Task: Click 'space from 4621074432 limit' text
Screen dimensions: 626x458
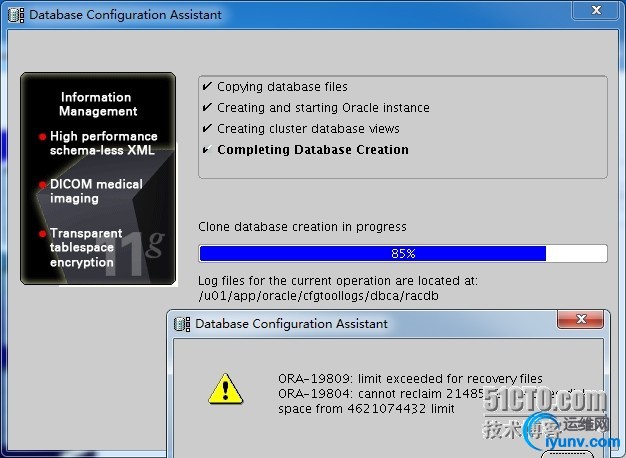Action: 366,409
